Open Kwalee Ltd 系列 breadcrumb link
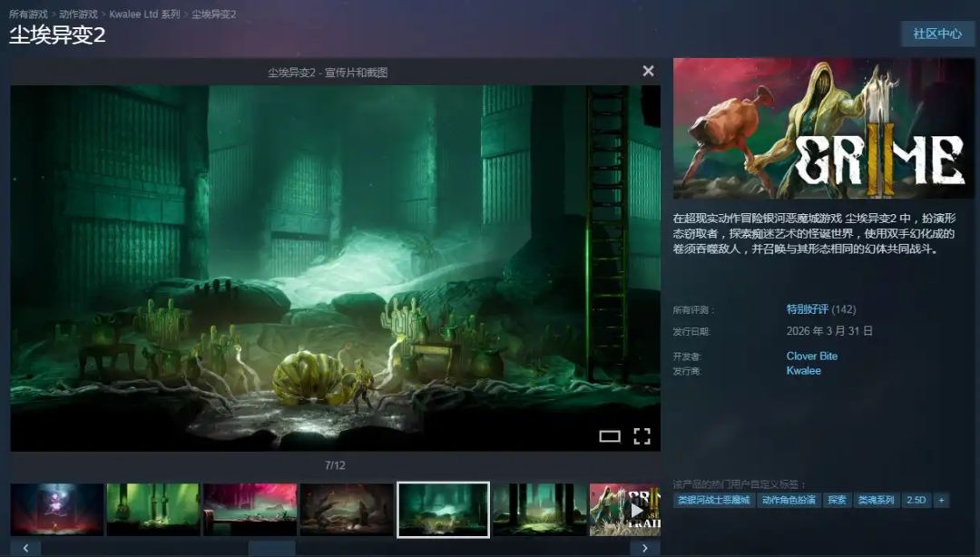 [x=144, y=14]
